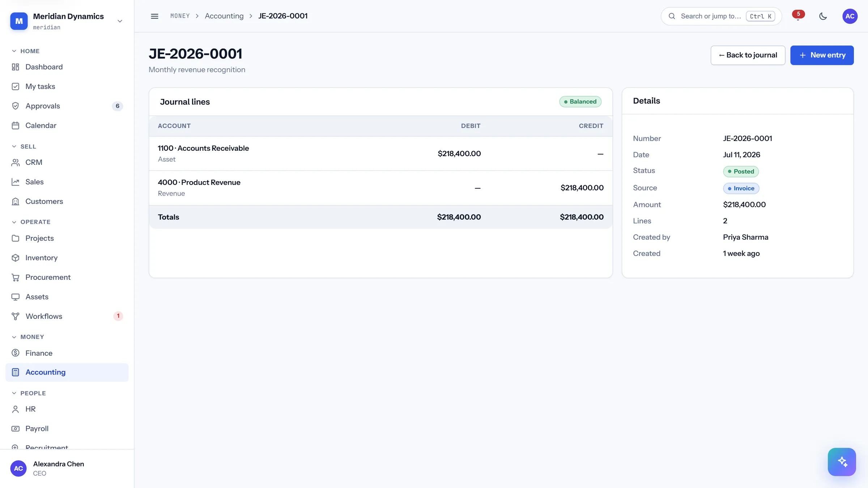The width and height of the screenshot is (868, 488).
Task: Click the Approvals 6 count badge
Action: [x=117, y=106]
